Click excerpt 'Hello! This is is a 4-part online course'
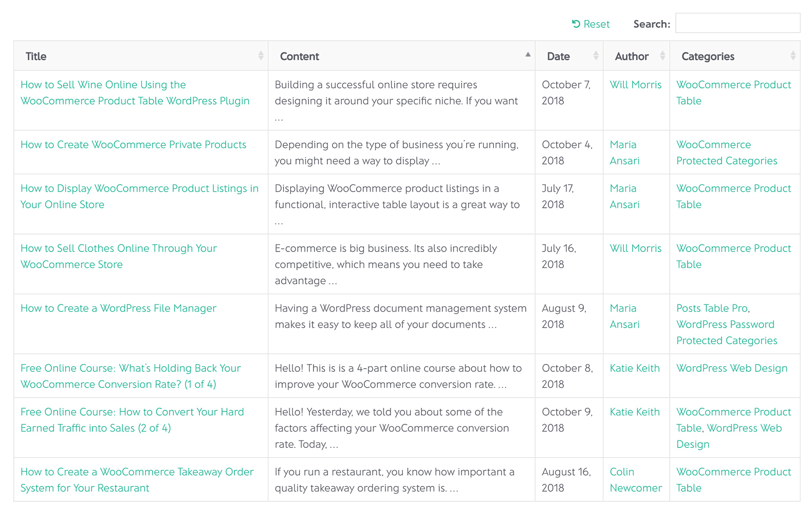Viewport: 812px width, 523px height. tap(398, 376)
